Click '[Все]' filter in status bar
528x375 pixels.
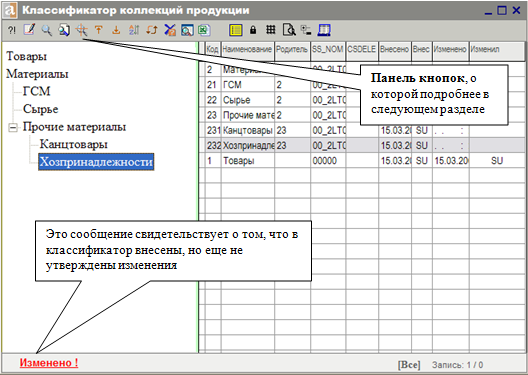tap(409, 365)
